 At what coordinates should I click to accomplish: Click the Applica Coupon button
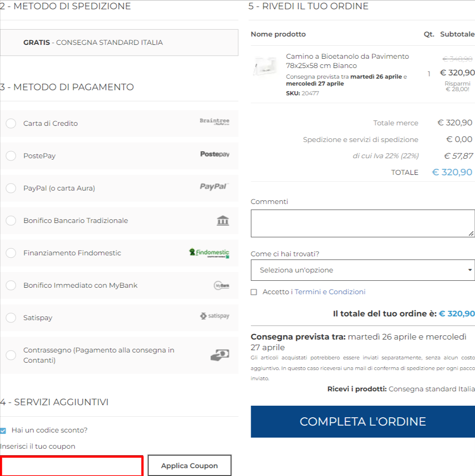189,466
